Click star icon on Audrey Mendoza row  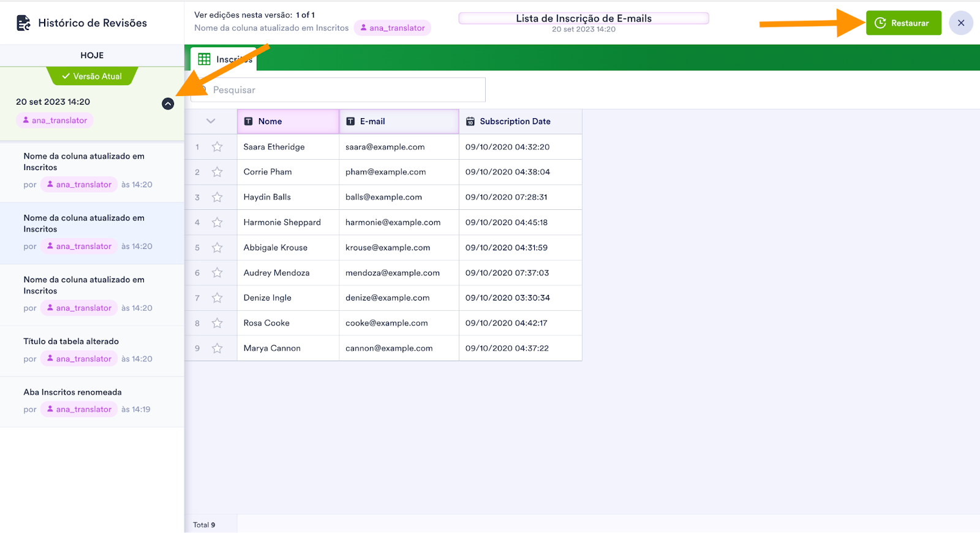[x=217, y=273]
